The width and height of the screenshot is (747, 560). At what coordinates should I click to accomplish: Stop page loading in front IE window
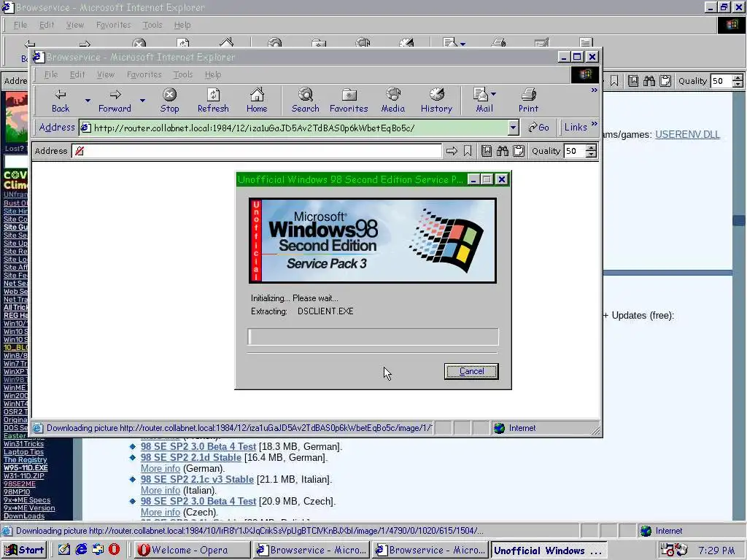(x=169, y=101)
